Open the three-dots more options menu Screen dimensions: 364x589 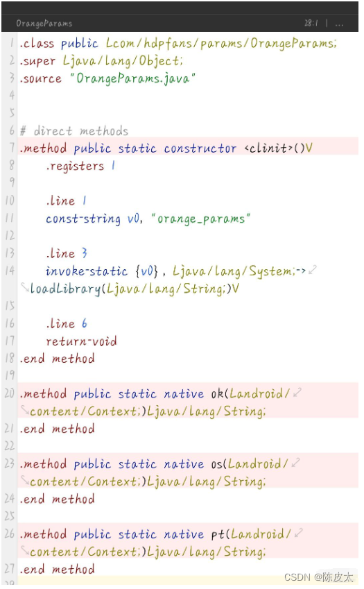[x=339, y=24]
